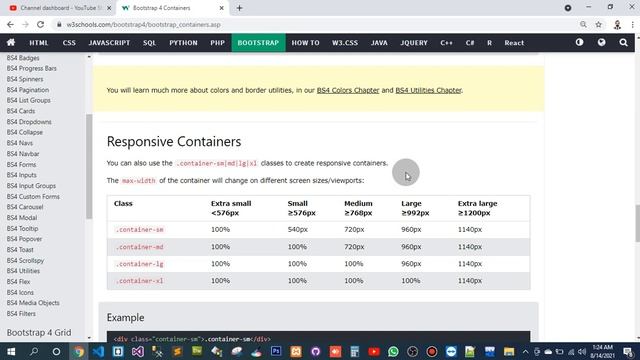Toggle dark mode contrast icon
This screenshot has height=360, width=640.
click(579, 42)
